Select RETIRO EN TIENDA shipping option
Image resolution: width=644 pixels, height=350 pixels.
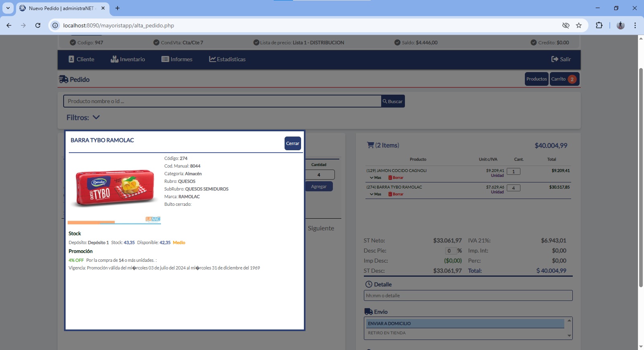pos(465,333)
